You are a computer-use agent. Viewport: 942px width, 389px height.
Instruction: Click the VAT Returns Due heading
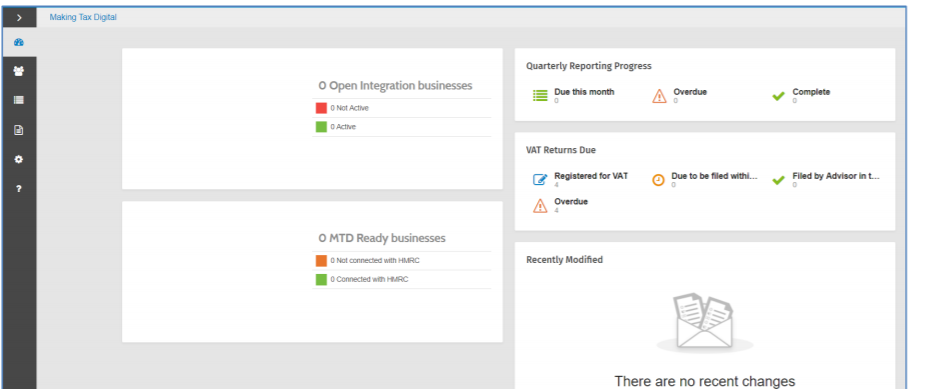561,150
